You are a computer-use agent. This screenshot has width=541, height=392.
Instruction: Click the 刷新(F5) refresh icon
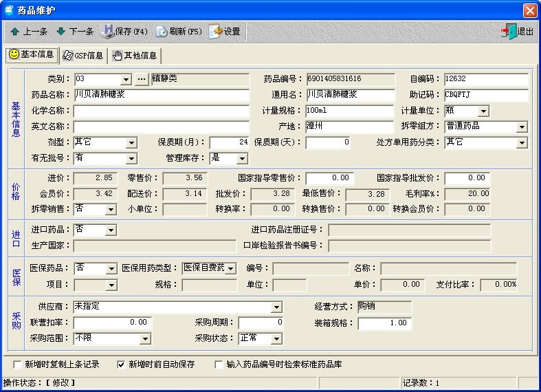pyautogui.click(x=162, y=32)
